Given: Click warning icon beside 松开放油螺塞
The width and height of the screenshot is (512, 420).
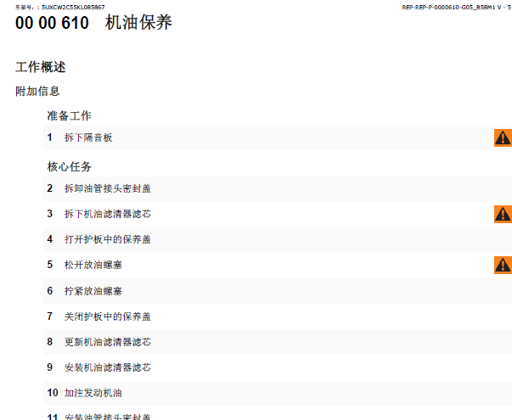Looking at the screenshot, I should point(503,265).
